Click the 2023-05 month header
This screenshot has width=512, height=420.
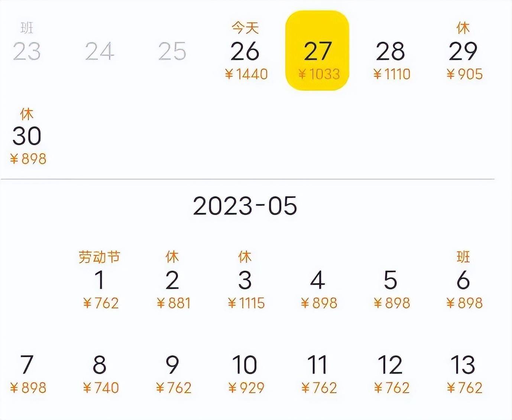click(245, 206)
